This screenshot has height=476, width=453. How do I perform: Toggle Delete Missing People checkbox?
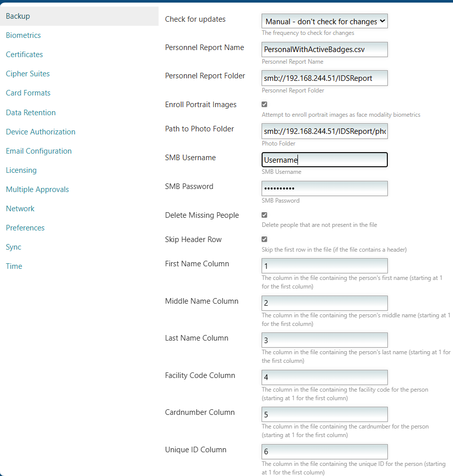coord(264,215)
